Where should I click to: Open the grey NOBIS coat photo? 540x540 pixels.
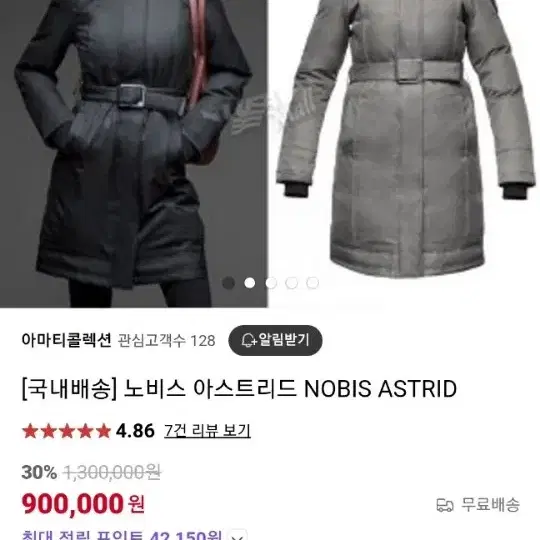pos(404,154)
